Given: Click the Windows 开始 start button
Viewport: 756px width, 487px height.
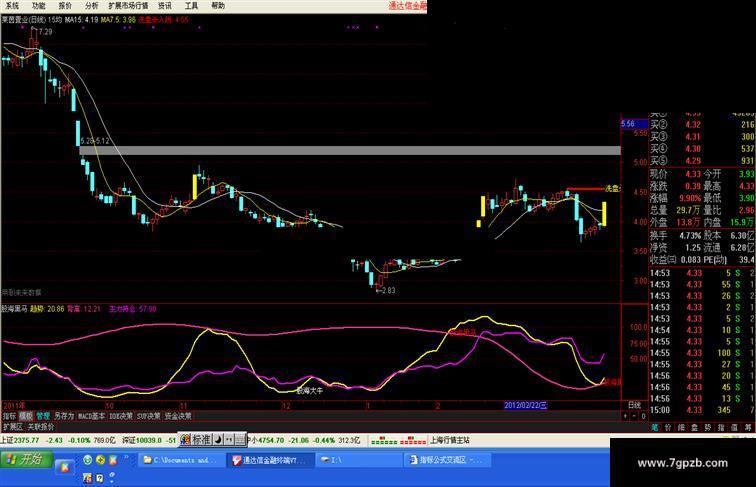Looking at the screenshot, I should pyautogui.click(x=26, y=459).
